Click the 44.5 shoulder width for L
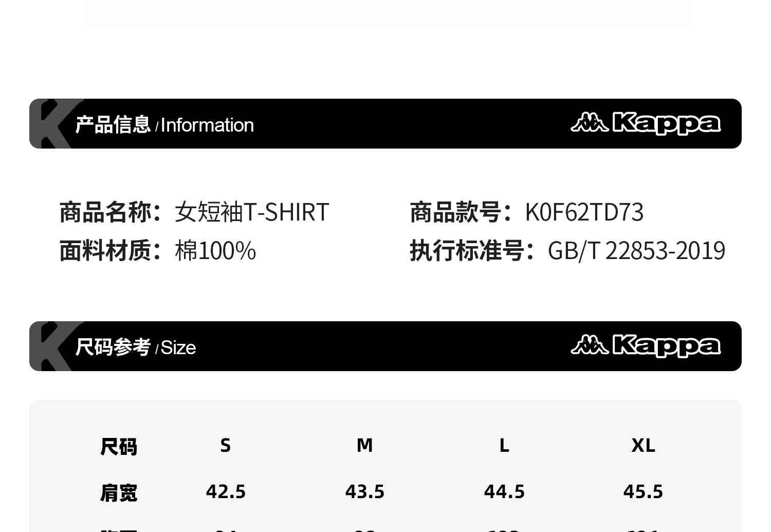 504,492
